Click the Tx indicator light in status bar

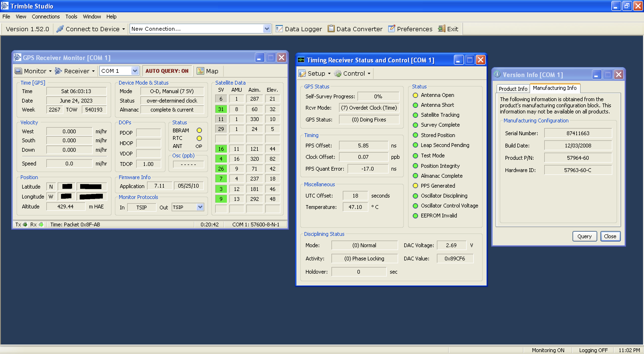(x=25, y=224)
